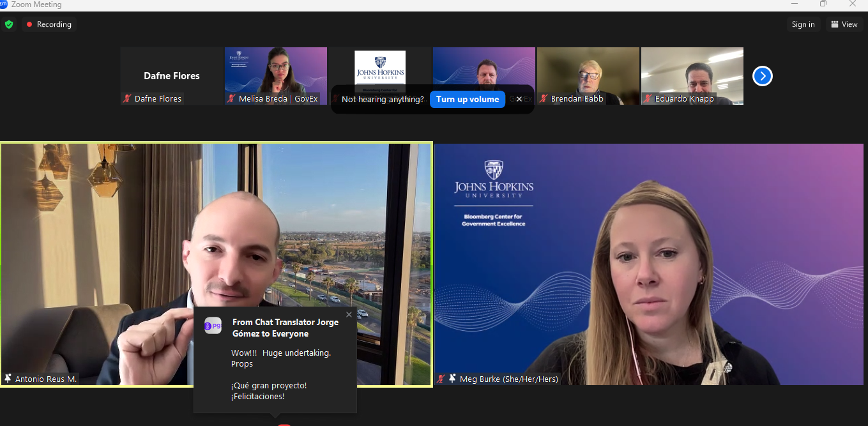The image size is (868, 426).
Task: Select Melisa Breda GovEx video thumbnail
Action: coord(275,72)
